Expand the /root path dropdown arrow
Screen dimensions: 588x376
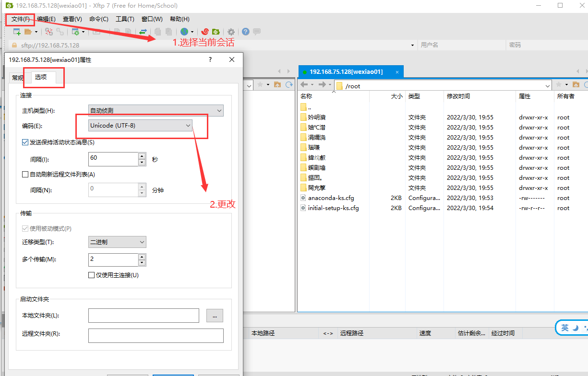pos(548,86)
